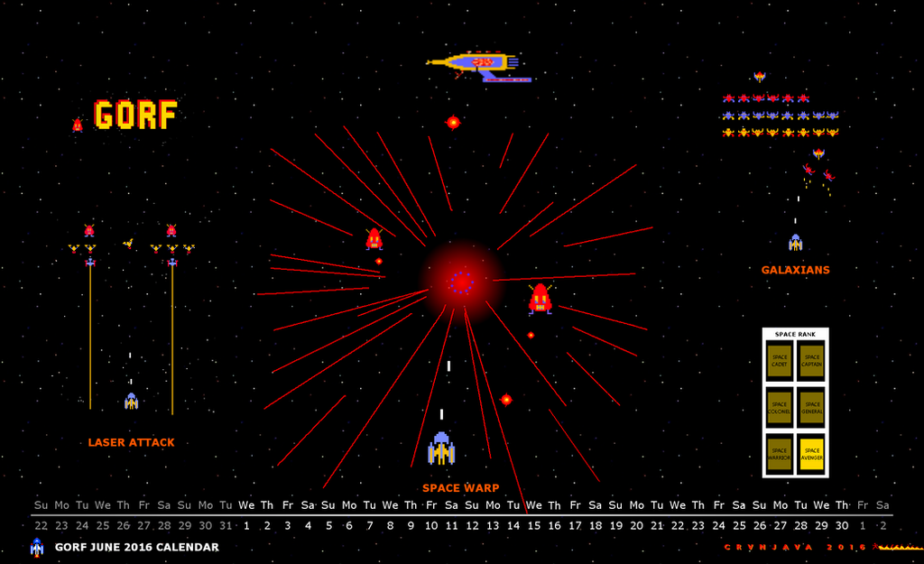Select calendar date 14
Viewport: 924px width, 564px height.
tap(513, 526)
